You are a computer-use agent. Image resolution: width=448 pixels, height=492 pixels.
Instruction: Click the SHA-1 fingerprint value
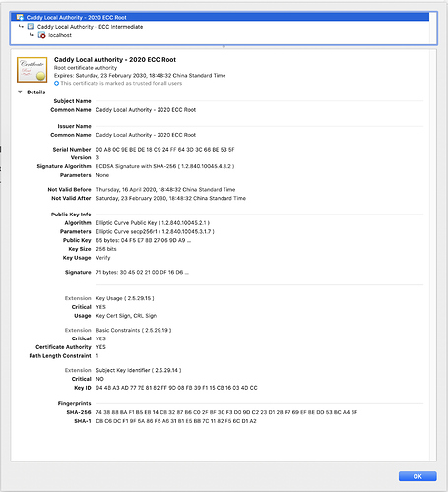point(176,421)
